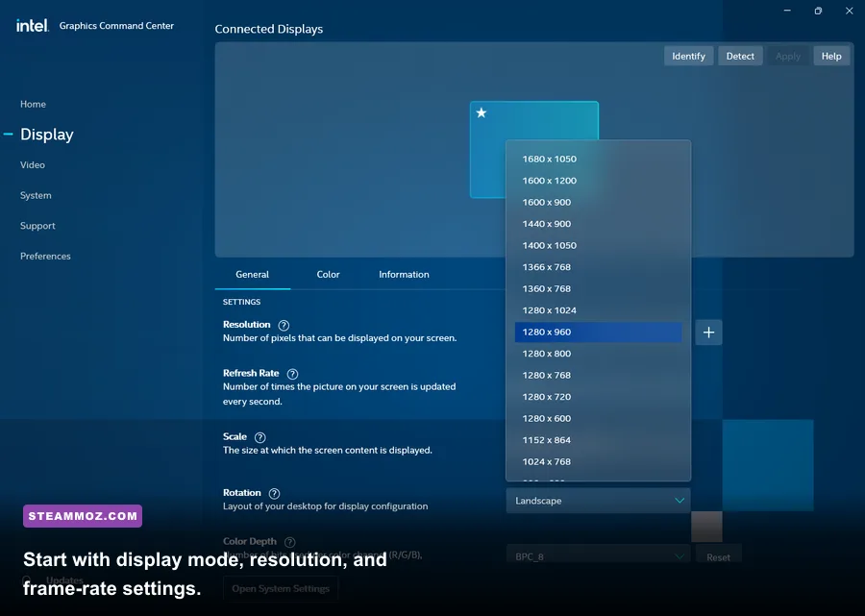Image resolution: width=865 pixels, height=616 pixels.
Task: Choose 1152 x 864 resolution
Action: (x=598, y=440)
